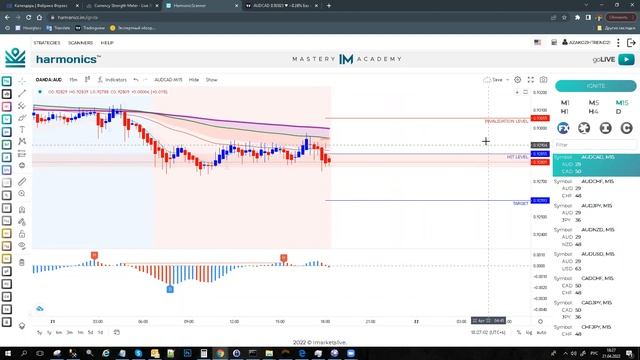Open the Indicators dialog

coord(112,80)
